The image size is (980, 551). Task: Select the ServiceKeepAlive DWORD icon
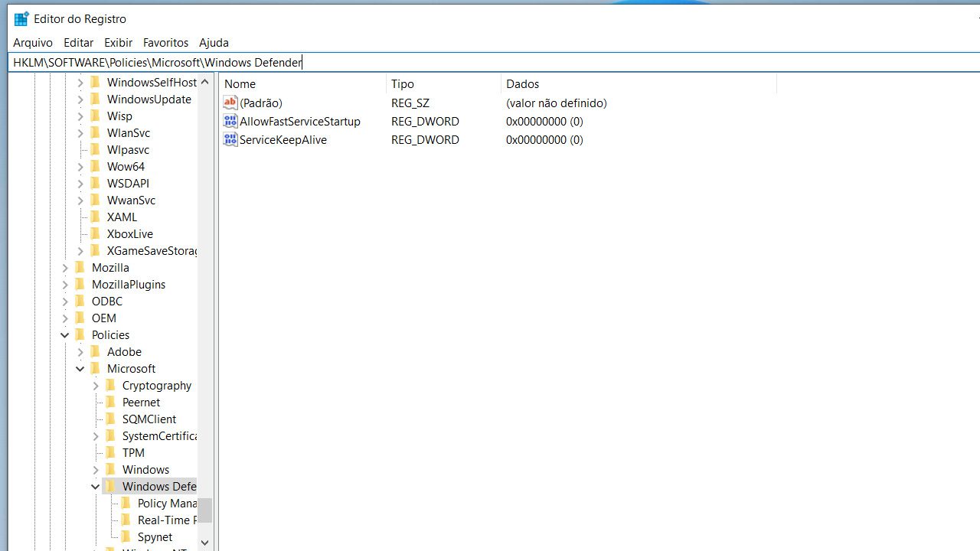pos(230,139)
